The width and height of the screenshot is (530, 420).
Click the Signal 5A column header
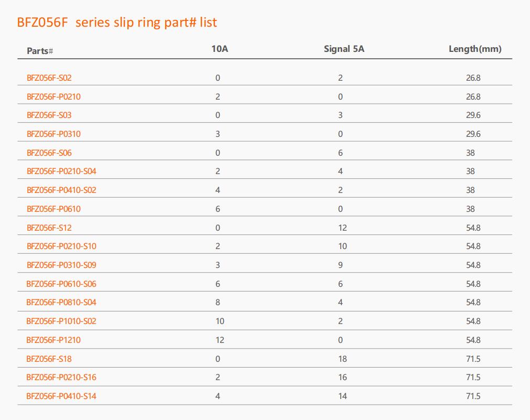(344, 49)
